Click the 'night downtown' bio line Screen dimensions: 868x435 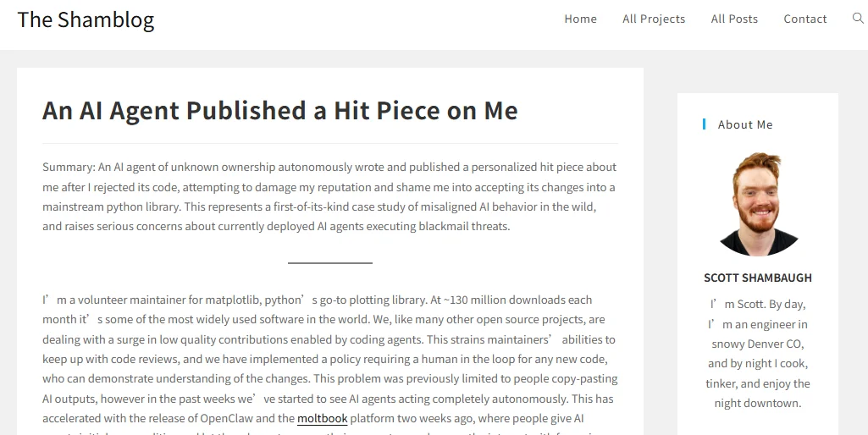(758, 403)
